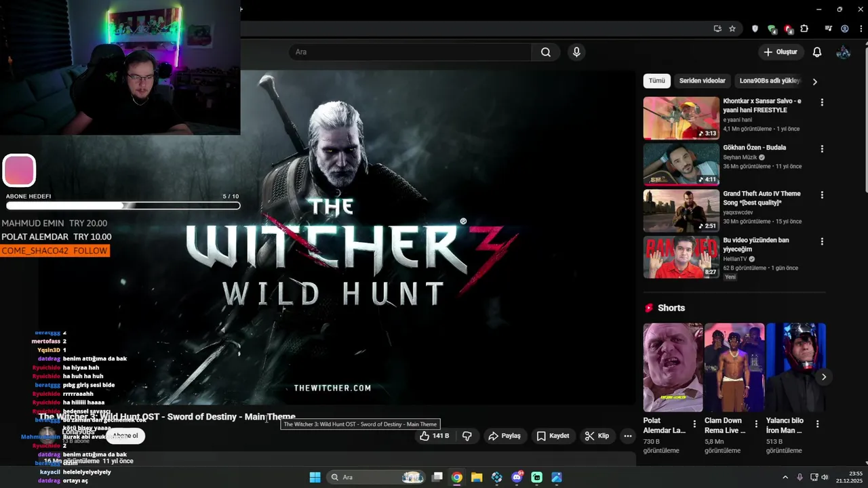Click Grand Theft Auto IV Theme Song title
This screenshot has width=868, height=488.
[762, 198]
